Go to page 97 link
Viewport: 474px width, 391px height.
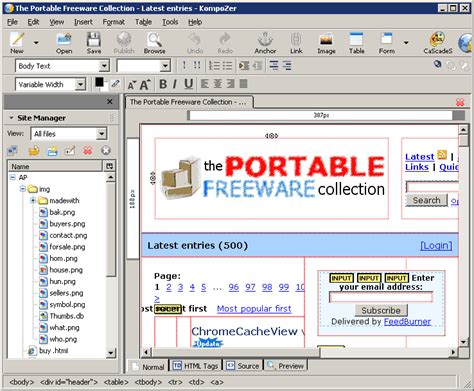pyautogui.click(x=250, y=287)
